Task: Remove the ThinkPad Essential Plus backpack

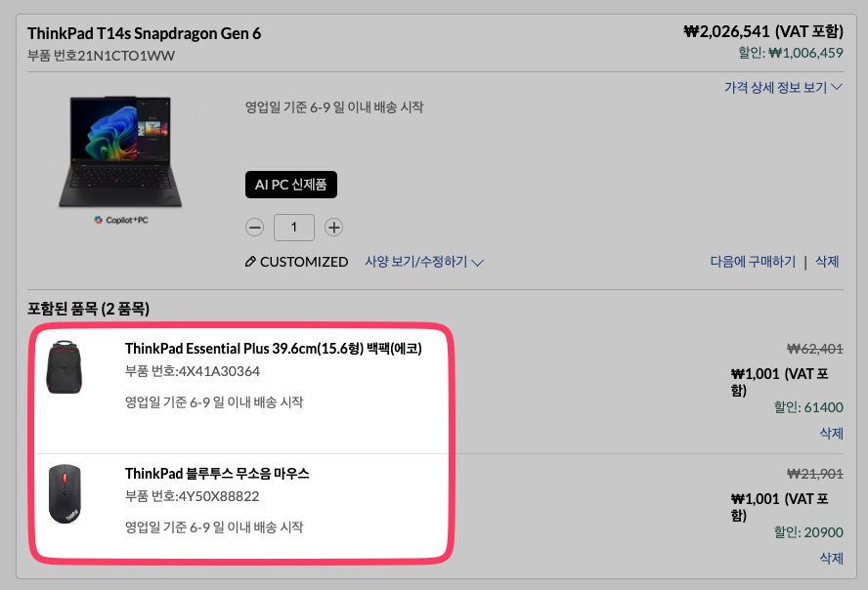Action: click(x=832, y=433)
